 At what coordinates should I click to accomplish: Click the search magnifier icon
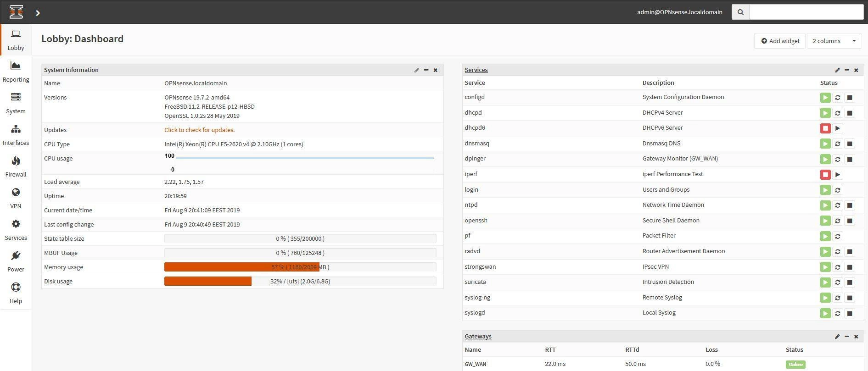coord(740,12)
